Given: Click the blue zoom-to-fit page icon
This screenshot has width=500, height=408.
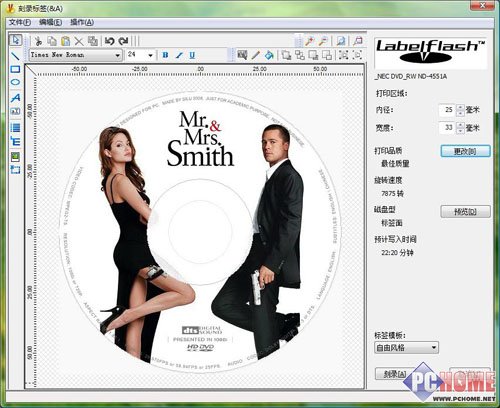Looking at the screenshot, I should point(341,41).
